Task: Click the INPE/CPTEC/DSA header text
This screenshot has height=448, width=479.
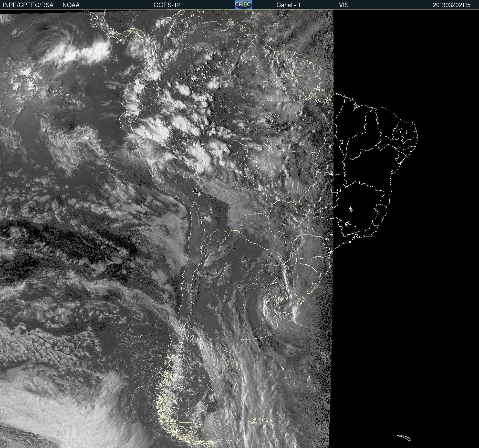Action: pyautogui.click(x=28, y=5)
